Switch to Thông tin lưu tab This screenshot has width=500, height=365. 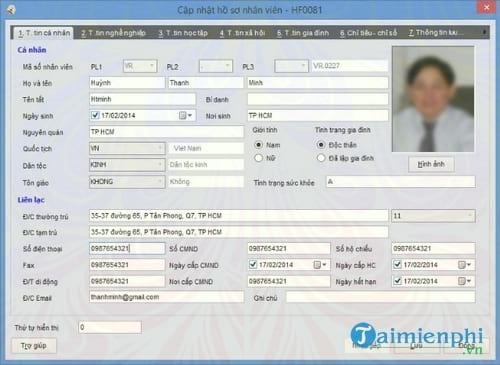[x=436, y=33]
